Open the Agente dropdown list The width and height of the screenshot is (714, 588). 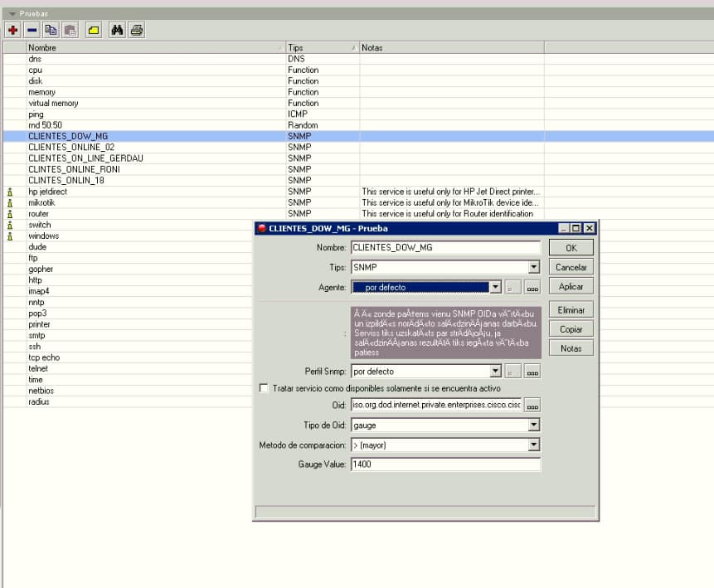coord(495,288)
